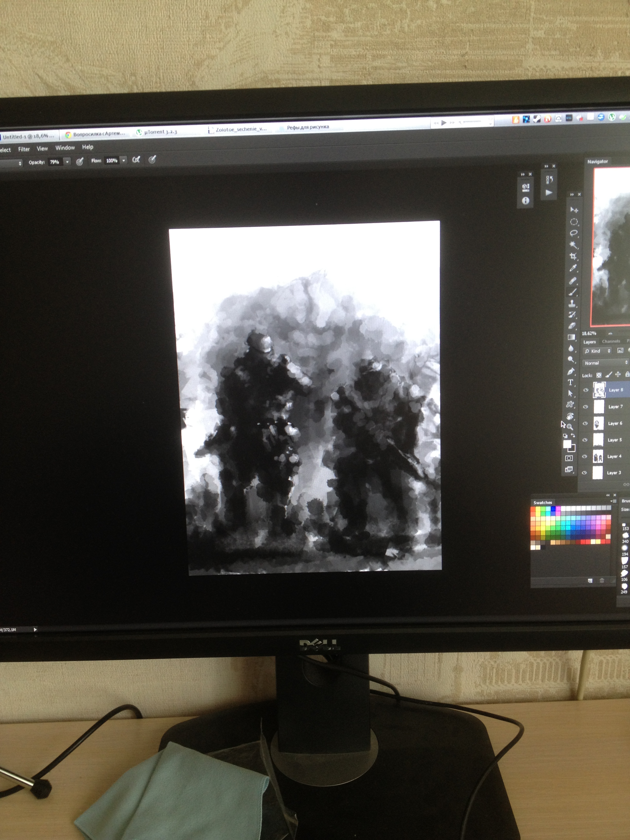Select the Magic Wand tool

click(573, 245)
